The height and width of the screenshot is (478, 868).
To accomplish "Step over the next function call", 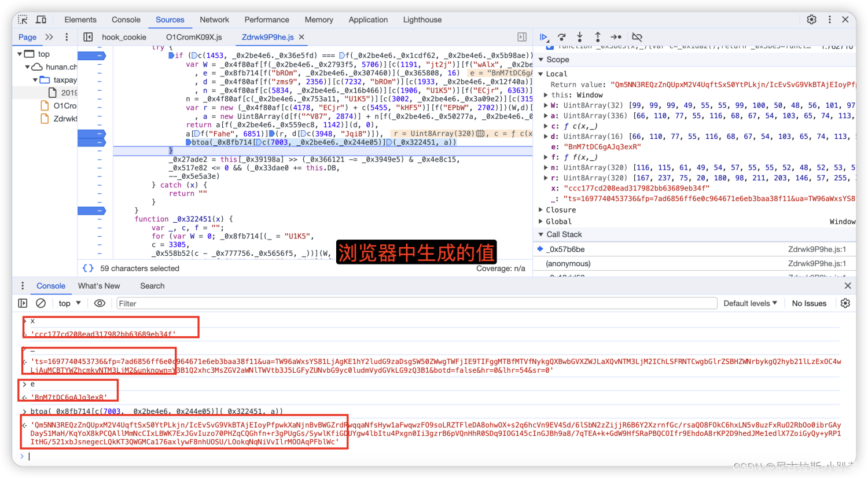I will coord(561,37).
